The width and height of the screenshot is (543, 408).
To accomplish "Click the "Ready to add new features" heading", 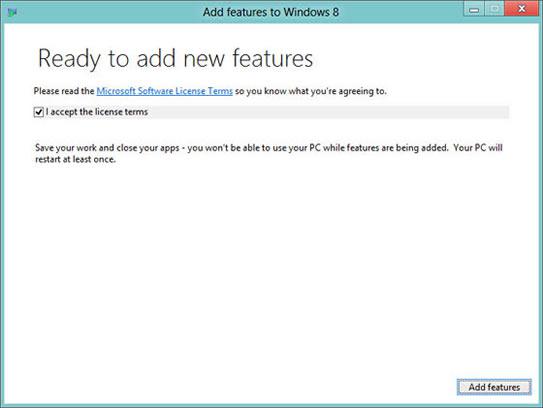I will click(176, 59).
